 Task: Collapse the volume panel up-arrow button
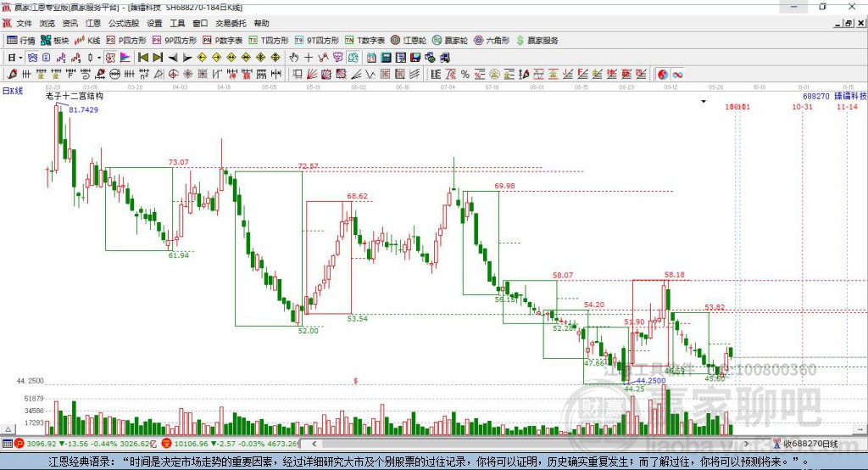point(8,429)
